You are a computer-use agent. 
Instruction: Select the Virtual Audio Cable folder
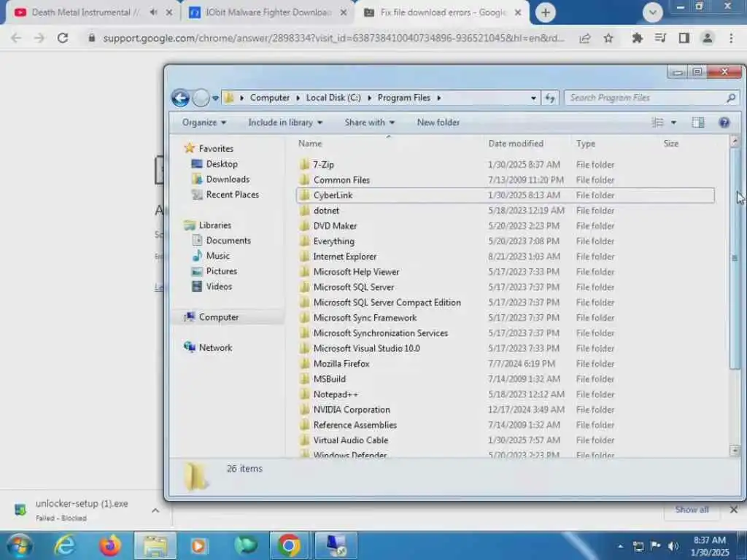[505, 440]
